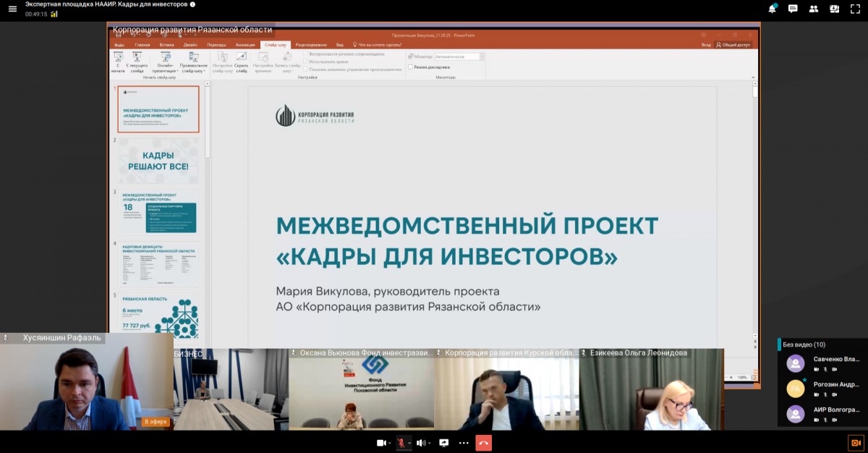The height and width of the screenshot is (453, 868).
Task: Expand camera device options arrow
Action: 390,443
